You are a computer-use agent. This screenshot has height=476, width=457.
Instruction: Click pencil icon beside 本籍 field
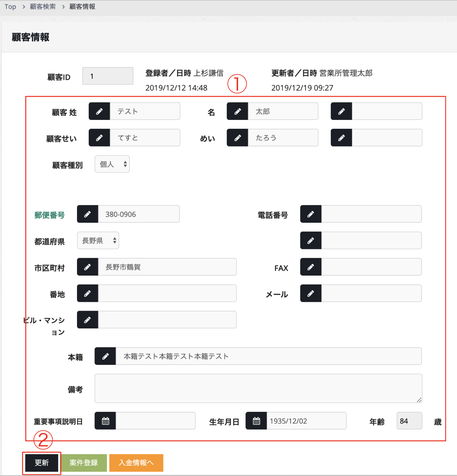[105, 356]
